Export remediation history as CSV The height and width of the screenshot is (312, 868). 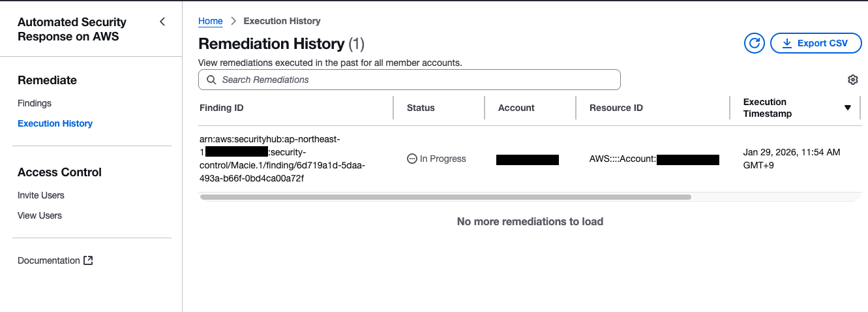tap(816, 43)
